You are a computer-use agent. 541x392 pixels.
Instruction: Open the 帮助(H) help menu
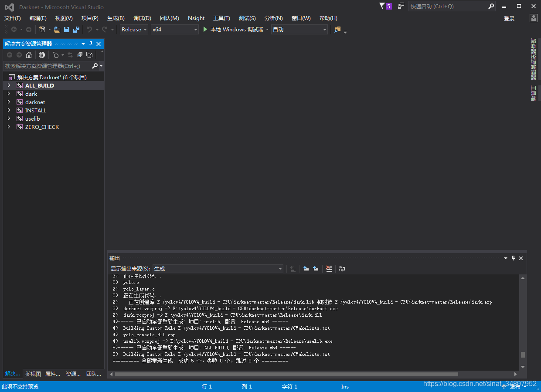point(328,18)
